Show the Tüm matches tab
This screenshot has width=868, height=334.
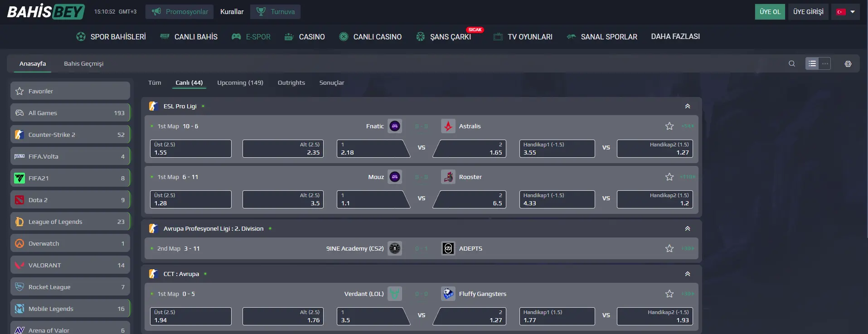point(155,82)
